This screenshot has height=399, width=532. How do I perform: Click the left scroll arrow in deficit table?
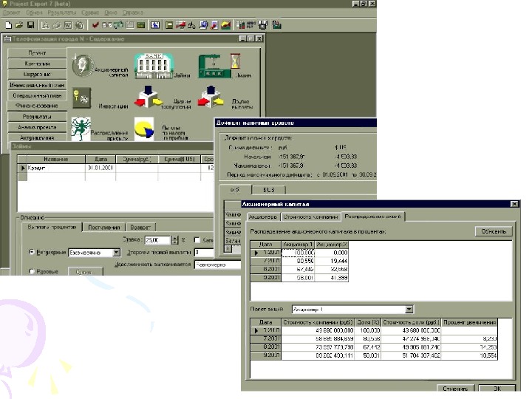[x=228, y=249]
